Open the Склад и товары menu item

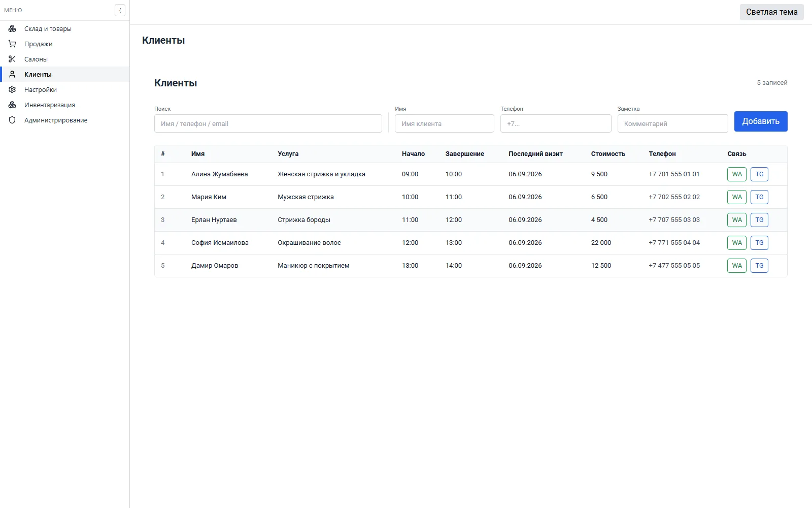pyautogui.click(x=65, y=28)
